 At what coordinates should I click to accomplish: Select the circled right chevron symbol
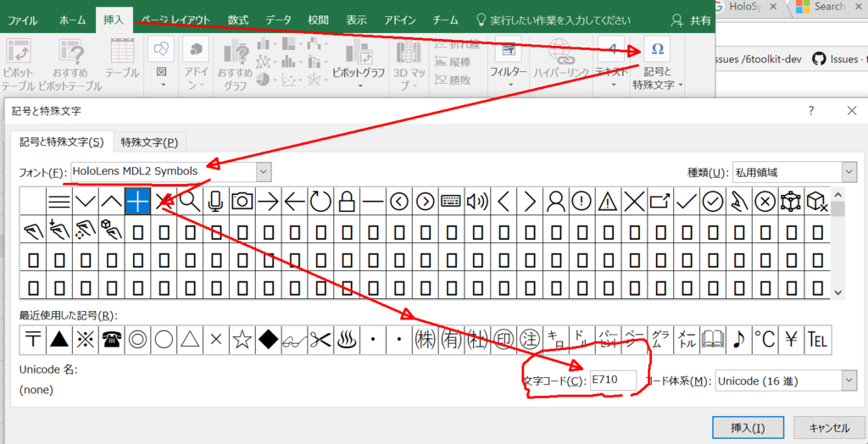coord(426,202)
